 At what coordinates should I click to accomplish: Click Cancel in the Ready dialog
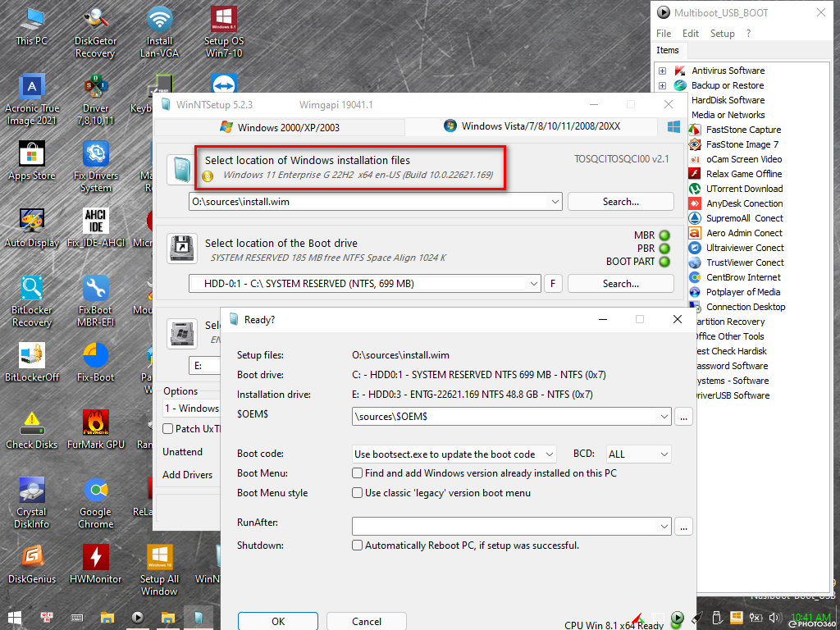click(x=367, y=621)
